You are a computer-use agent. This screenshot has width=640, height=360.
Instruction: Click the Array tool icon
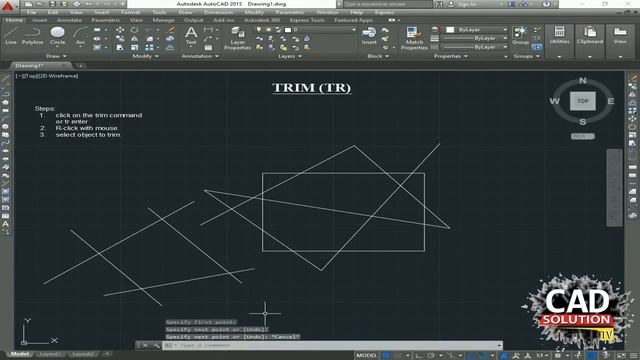tap(150, 48)
